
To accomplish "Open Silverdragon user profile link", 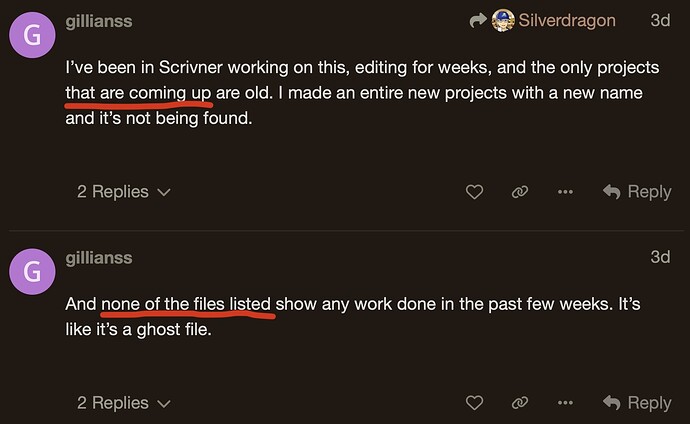I will point(567,20).
